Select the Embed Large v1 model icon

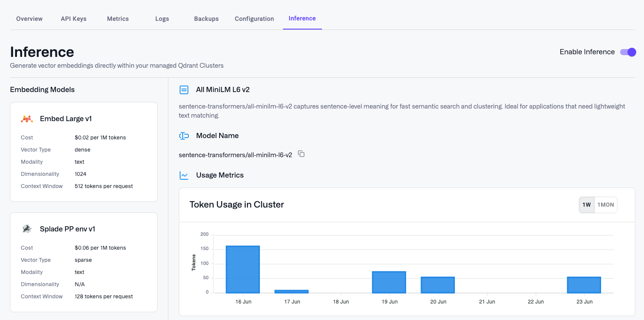tap(27, 118)
